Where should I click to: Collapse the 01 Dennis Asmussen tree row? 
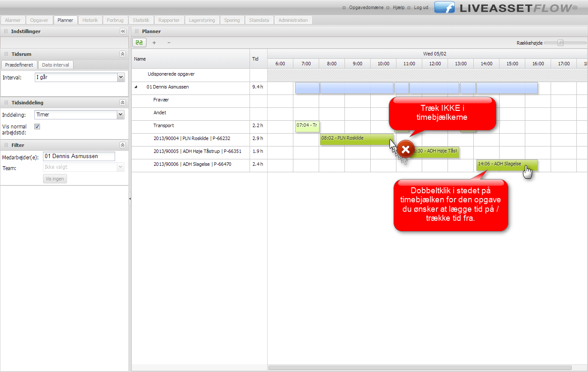(x=136, y=87)
